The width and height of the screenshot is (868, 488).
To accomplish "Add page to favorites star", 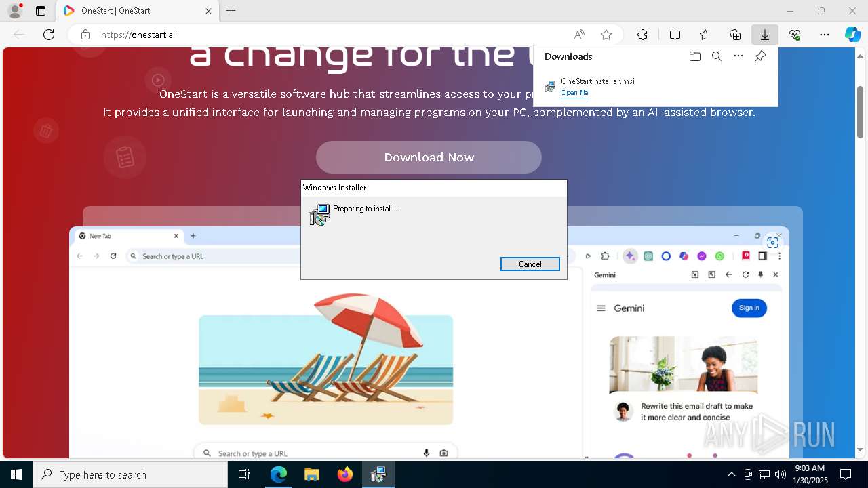I will (606, 35).
